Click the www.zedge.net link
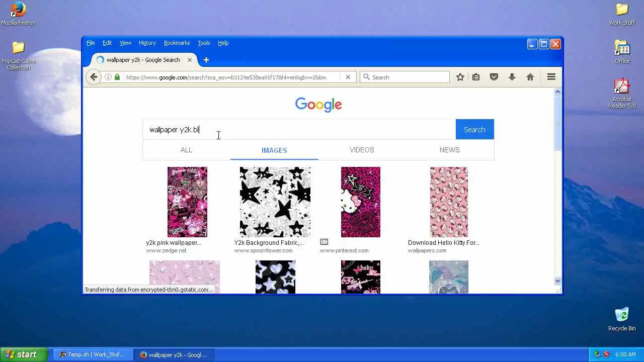 166,250
